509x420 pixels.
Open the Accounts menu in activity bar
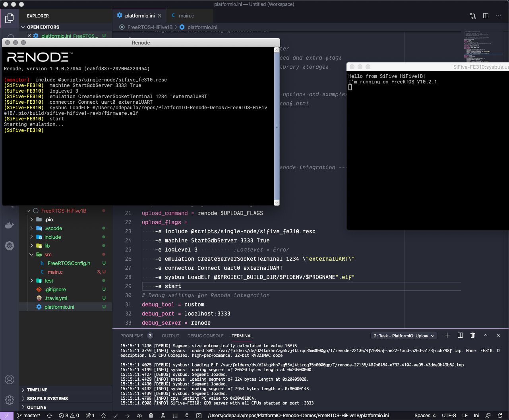coord(9,379)
